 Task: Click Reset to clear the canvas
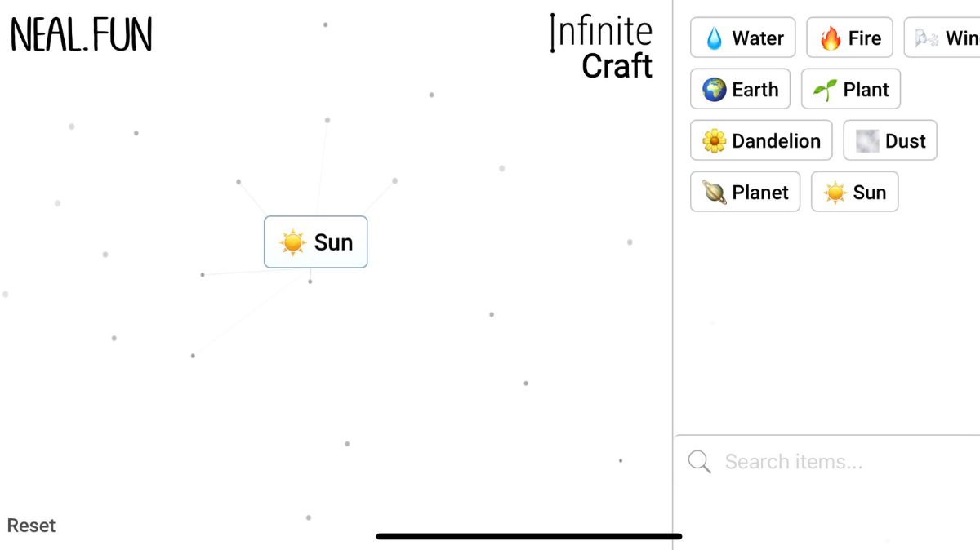point(31,525)
